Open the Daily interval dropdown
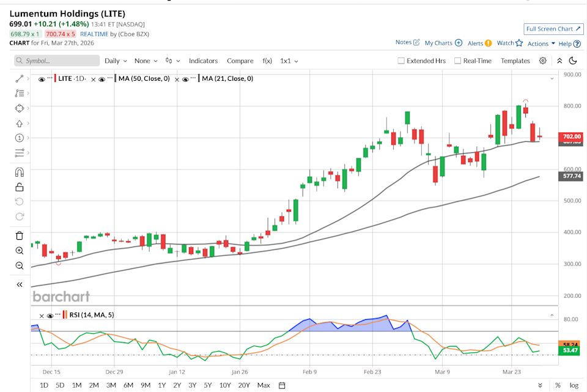The height and width of the screenshot is (392, 587). (x=116, y=61)
